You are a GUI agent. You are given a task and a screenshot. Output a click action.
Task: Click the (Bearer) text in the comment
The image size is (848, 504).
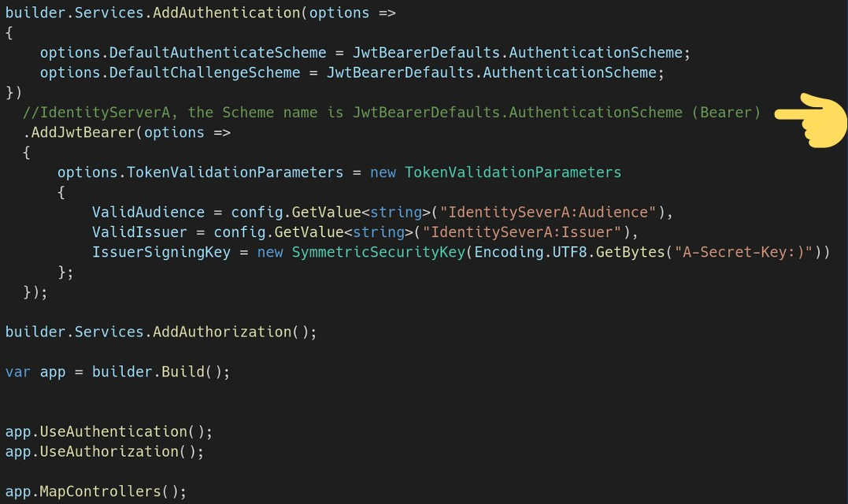coord(726,113)
